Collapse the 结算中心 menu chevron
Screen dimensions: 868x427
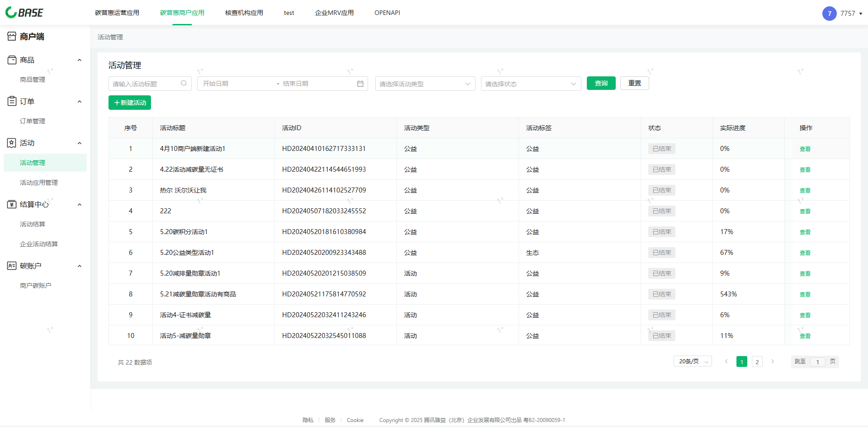(80, 205)
